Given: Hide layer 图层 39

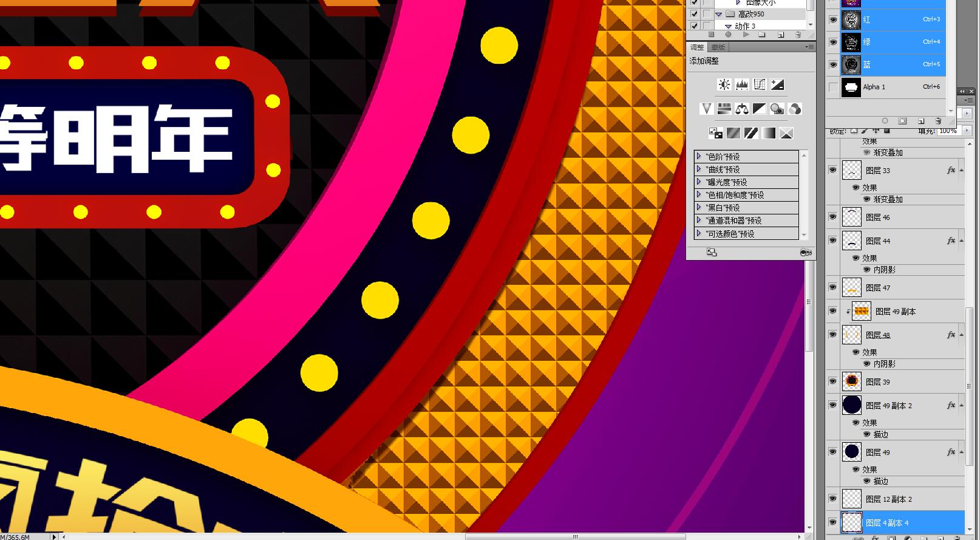Looking at the screenshot, I should pyautogui.click(x=832, y=381).
